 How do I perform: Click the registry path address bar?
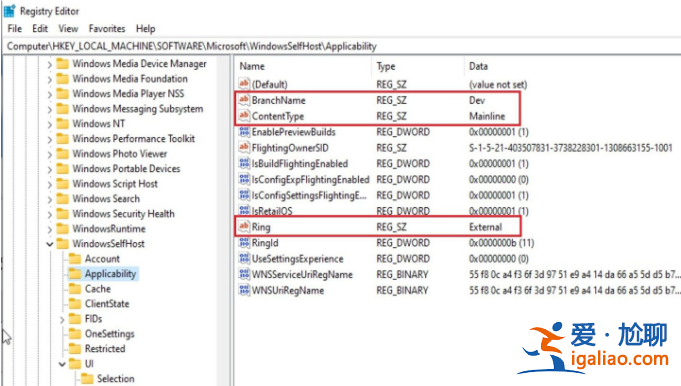tap(341, 46)
